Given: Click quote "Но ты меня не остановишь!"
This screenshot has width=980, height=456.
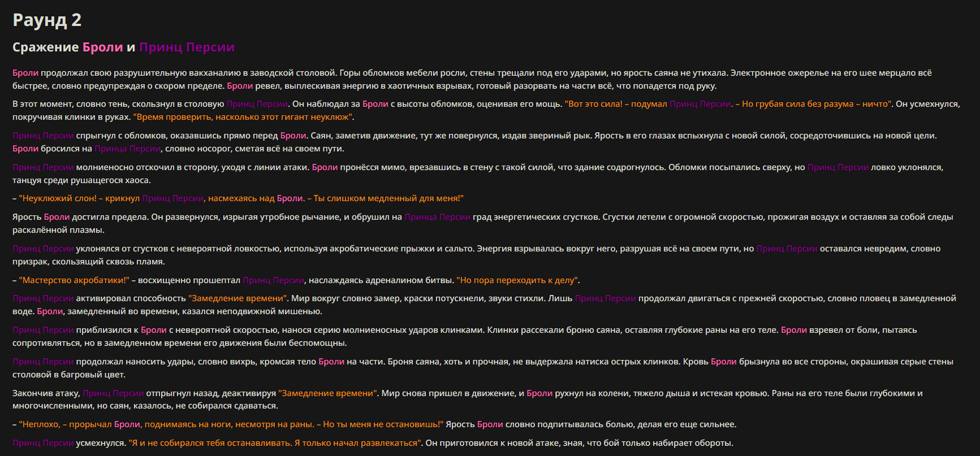Looking at the screenshot, I should click(x=383, y=424).
